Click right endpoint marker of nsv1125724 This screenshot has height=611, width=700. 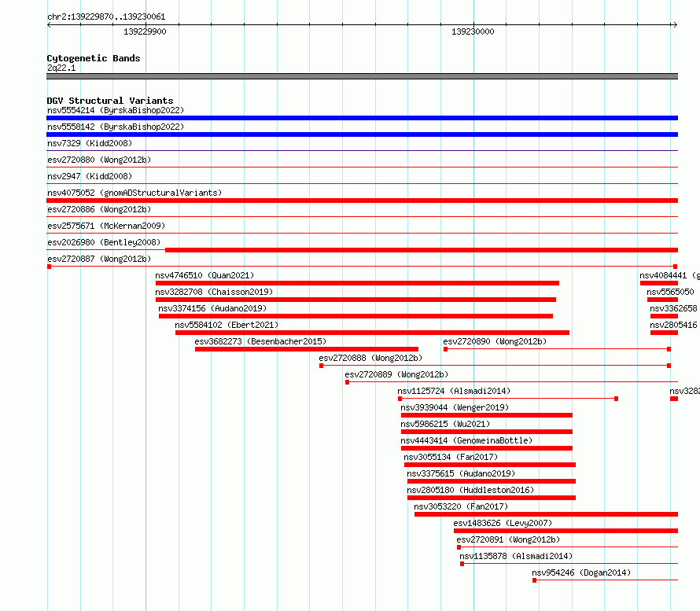click(x=616, y=399)
